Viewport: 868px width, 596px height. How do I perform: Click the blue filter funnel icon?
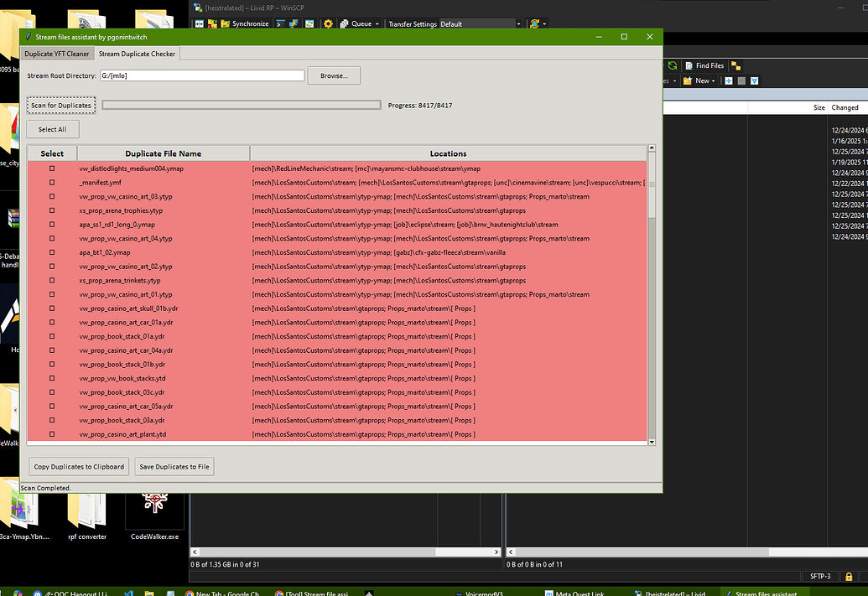[753, 80]
